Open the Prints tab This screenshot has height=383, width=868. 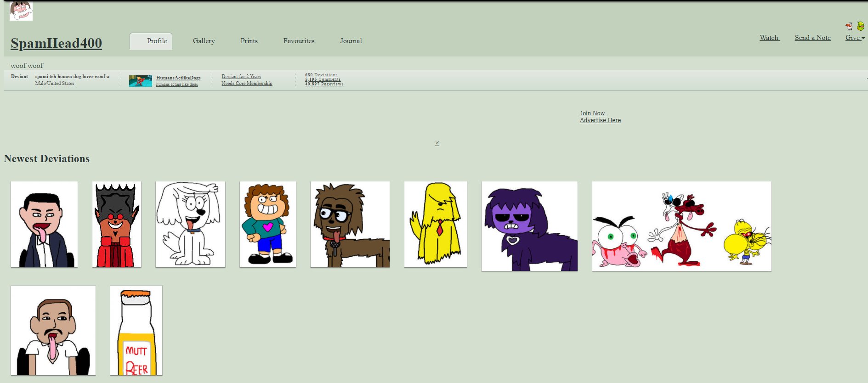point(249,41)
